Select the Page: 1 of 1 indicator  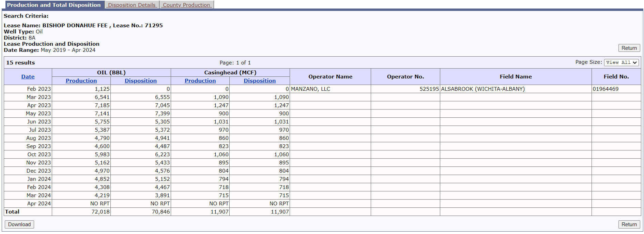point(235,63)
